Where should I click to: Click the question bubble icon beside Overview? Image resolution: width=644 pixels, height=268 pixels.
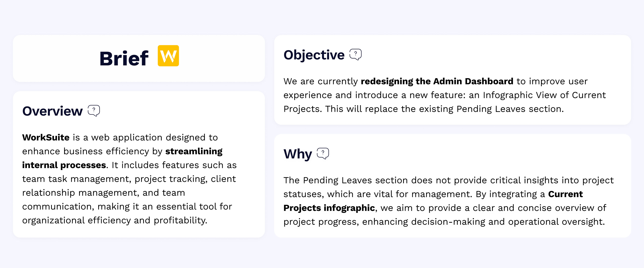(94, 110)
